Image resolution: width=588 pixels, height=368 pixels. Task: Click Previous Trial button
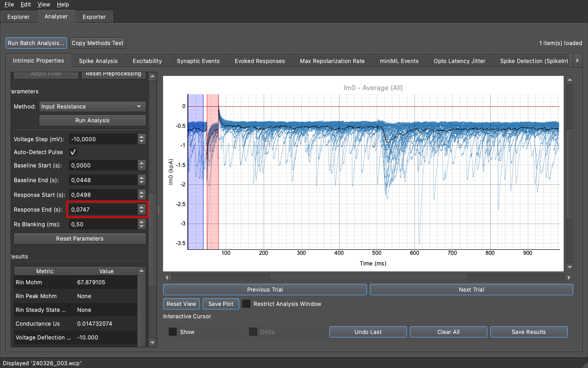(x=265, y=290)
